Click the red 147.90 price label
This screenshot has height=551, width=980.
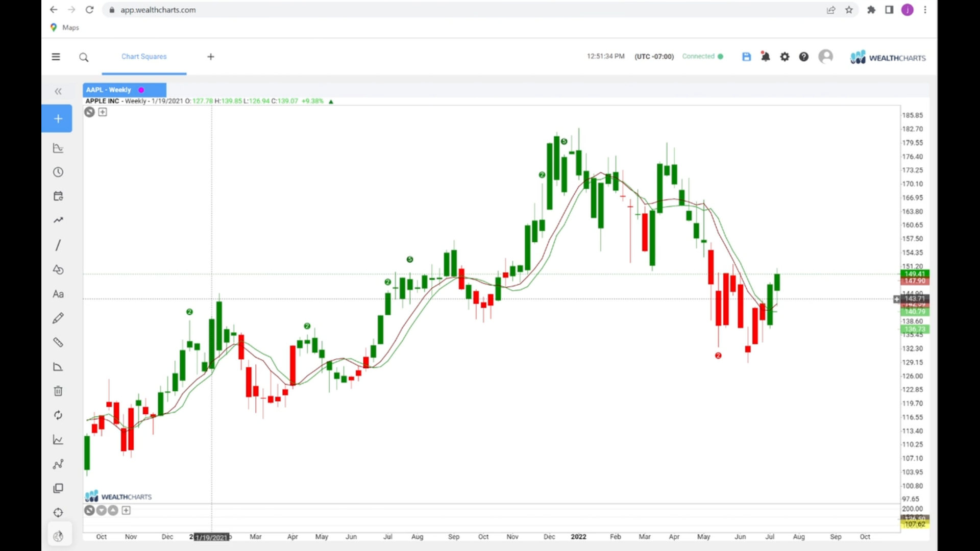coord(915,281)
